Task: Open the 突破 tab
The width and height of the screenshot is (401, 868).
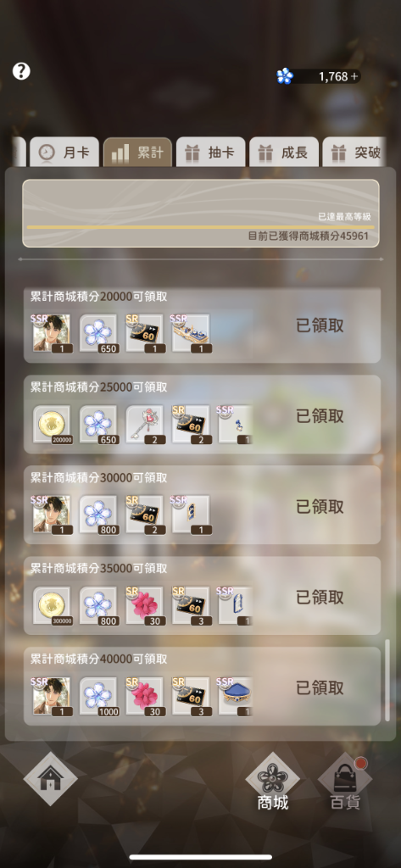Action: click(x=354, y=153)
